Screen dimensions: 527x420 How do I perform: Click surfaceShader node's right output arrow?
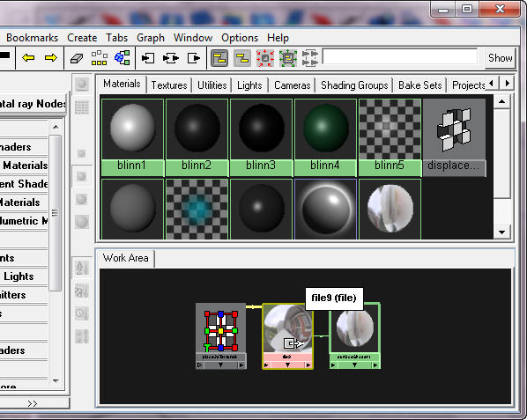[x=375, y=365]
